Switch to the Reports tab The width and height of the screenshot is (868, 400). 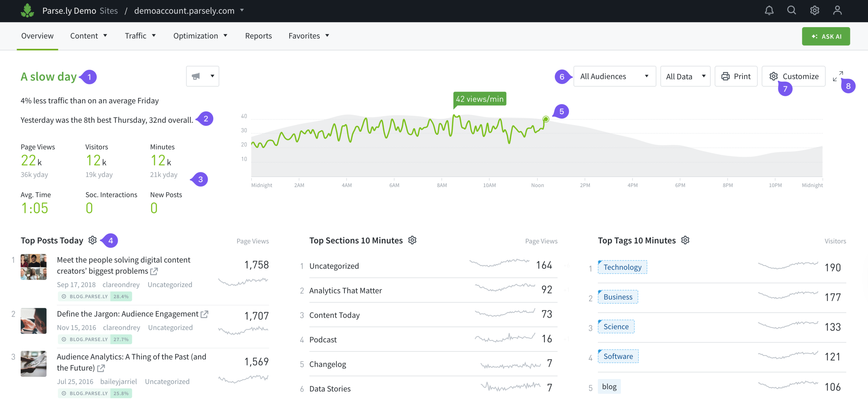[x=258, y=36]
